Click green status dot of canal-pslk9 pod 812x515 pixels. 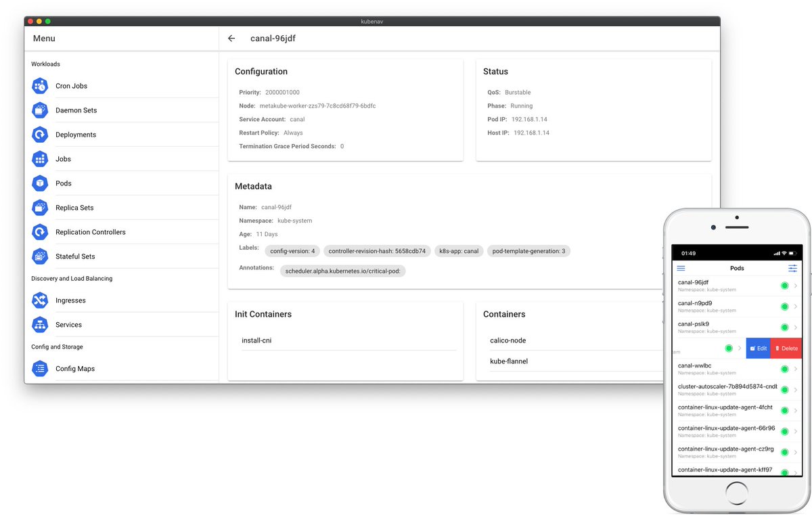(785, 328)
